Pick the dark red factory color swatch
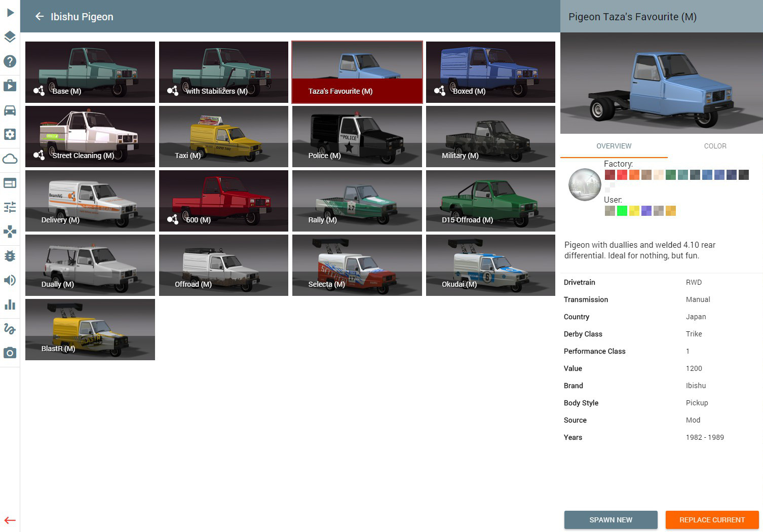Screen dimensions: 763x532 (610, 175)
